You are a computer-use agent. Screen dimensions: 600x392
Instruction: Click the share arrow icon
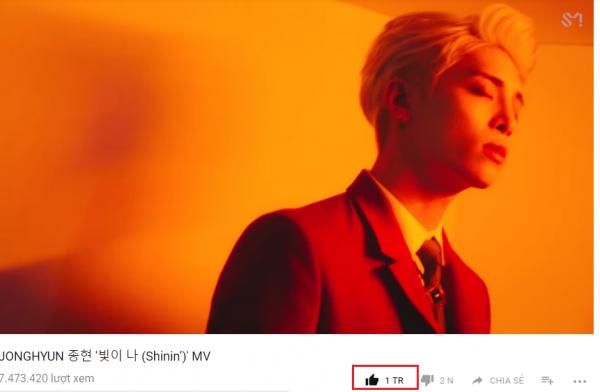477,381
